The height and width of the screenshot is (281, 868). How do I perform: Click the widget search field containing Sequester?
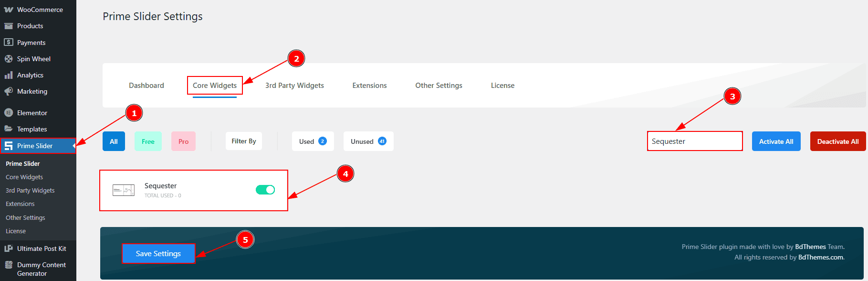tap(695, 141)
